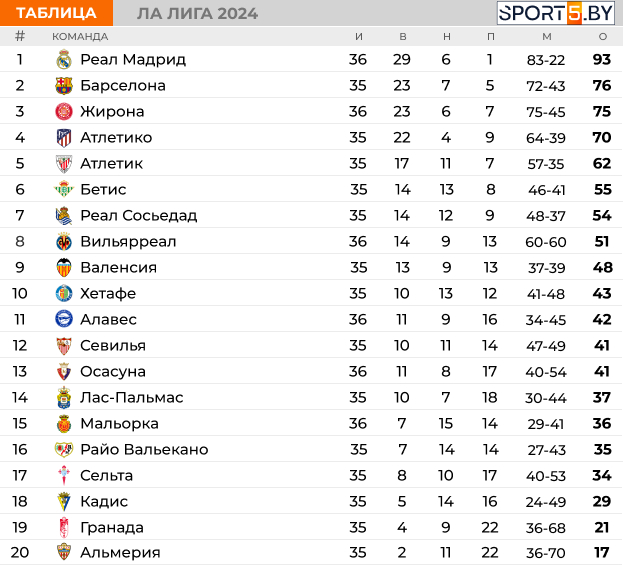Select the ЛА ЛИГА 2024 header tab

pos(197,14)
